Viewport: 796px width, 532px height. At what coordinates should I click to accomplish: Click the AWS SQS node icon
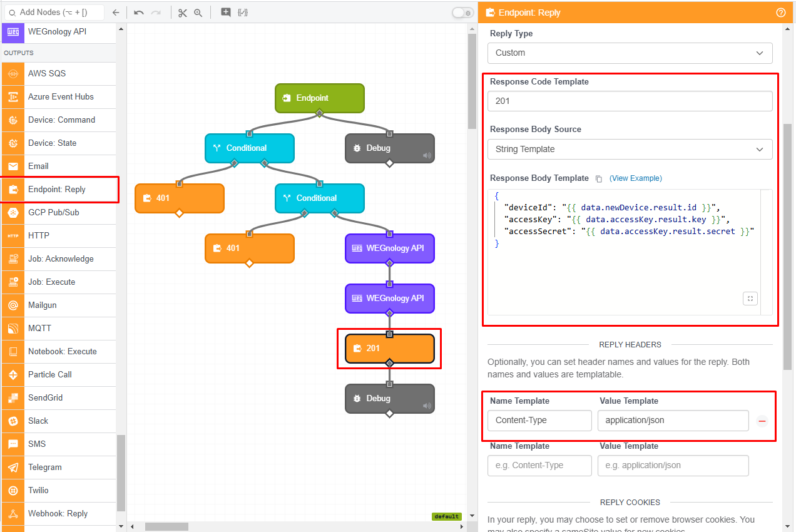tap(13, 74)
